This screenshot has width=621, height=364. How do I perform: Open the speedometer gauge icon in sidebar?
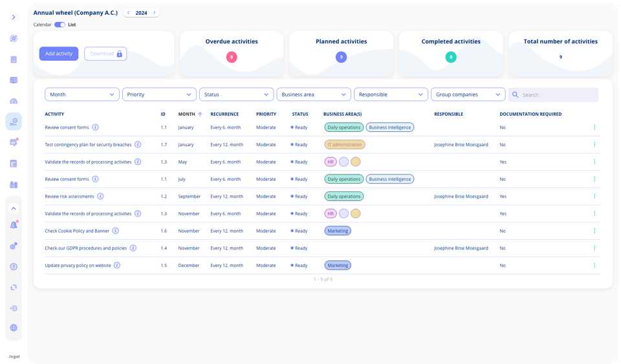[14, 102]
